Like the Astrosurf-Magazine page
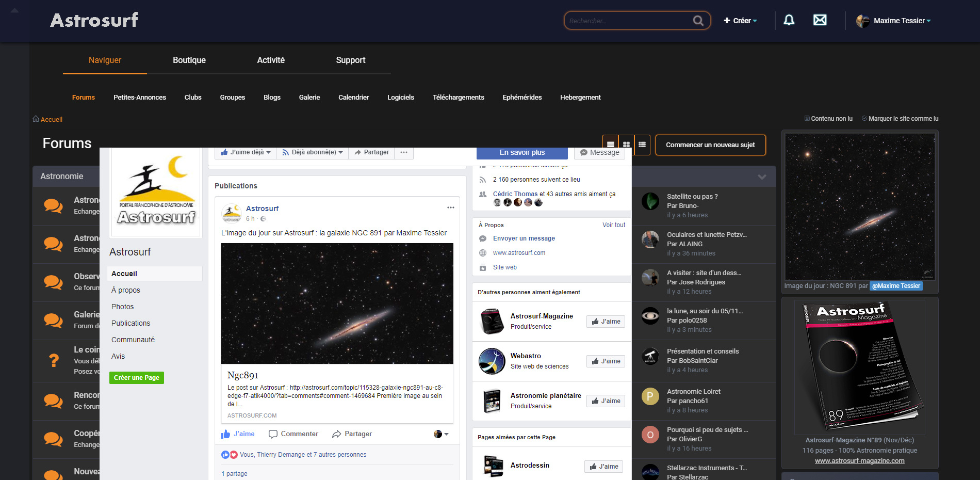 click(x=606, y=322)
